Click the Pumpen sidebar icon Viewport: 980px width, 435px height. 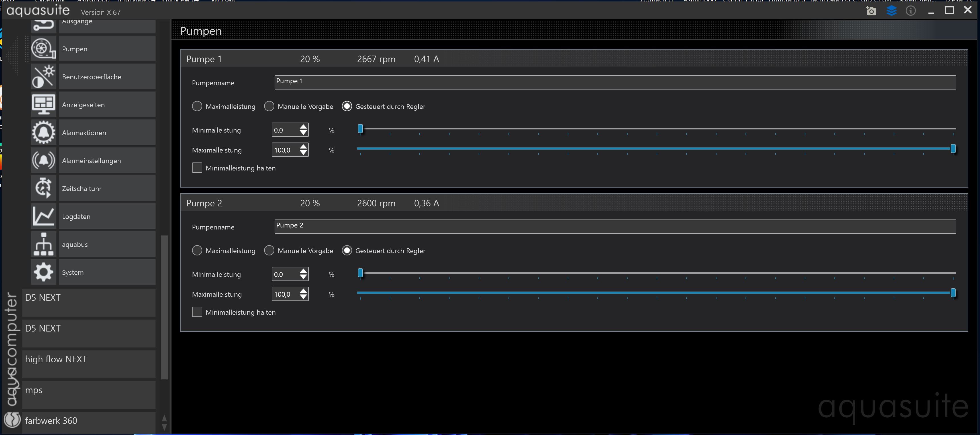point(43,49)
